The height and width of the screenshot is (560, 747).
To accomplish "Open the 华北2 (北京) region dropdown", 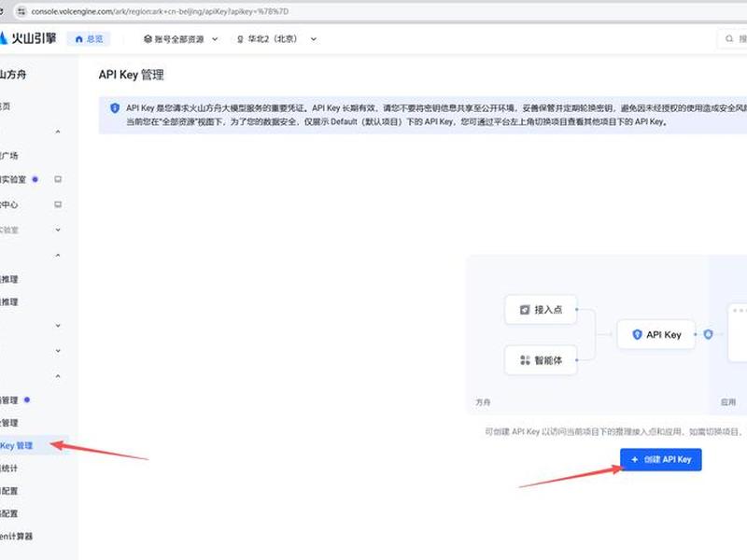I will point(276,39).
